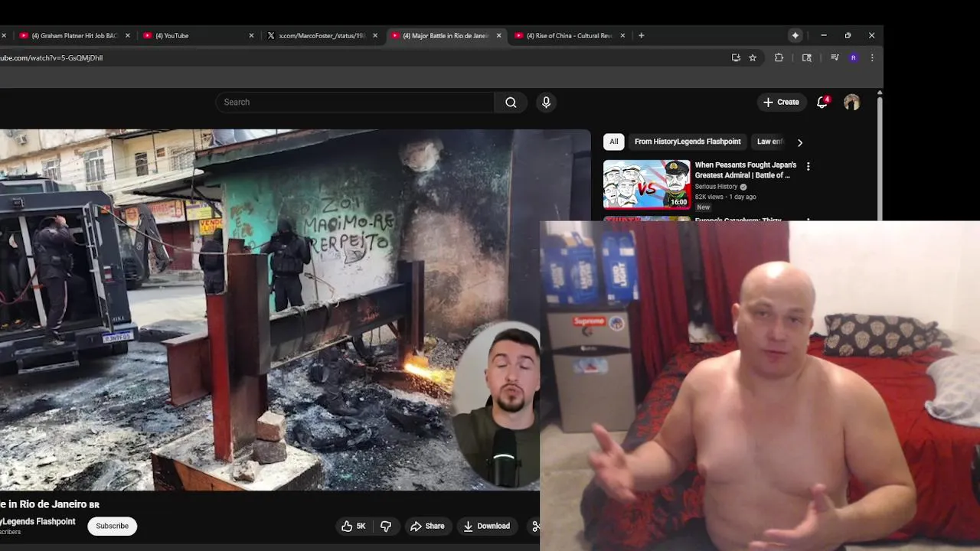Open options menu for When Peasants Fought video
Screen dimensions: 980x551
point(808,166)
